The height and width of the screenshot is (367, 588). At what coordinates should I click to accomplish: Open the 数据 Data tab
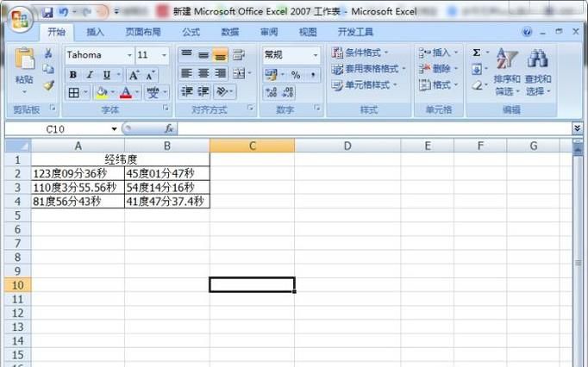click(230, 32)
